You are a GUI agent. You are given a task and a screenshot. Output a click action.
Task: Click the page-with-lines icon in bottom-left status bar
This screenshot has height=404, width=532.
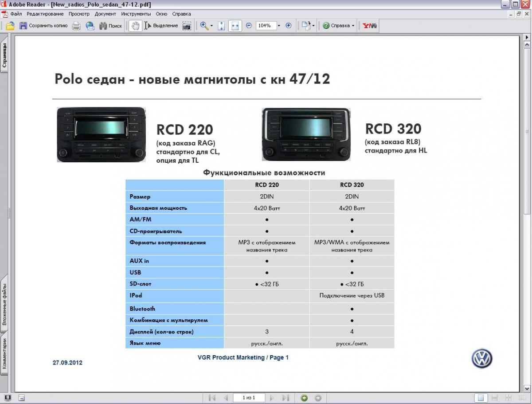pos(22,398)
